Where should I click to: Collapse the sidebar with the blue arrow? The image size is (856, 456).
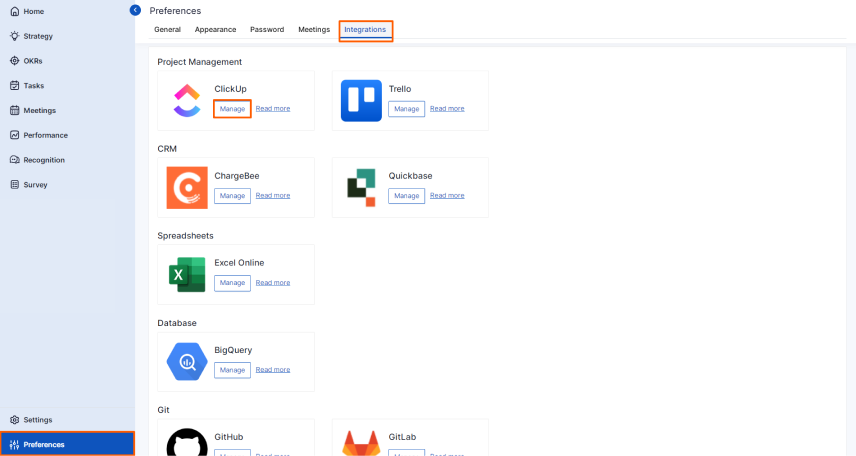point(135,10)
